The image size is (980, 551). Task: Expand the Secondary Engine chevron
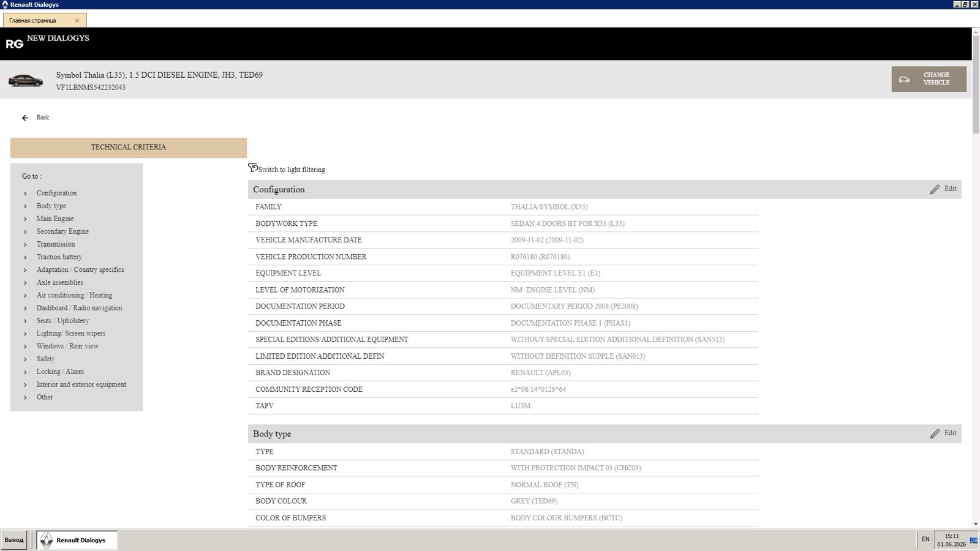click(x=25, y=232)
